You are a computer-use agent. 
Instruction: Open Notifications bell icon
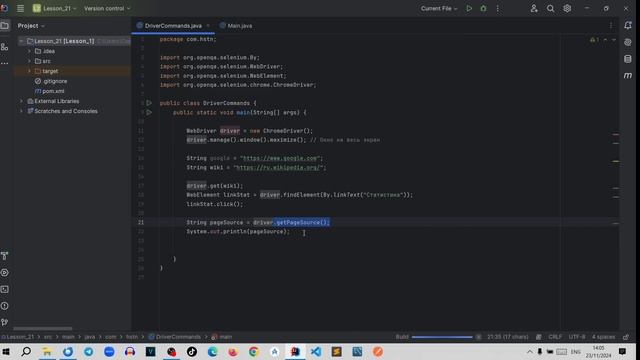click(x=628, y=26)
